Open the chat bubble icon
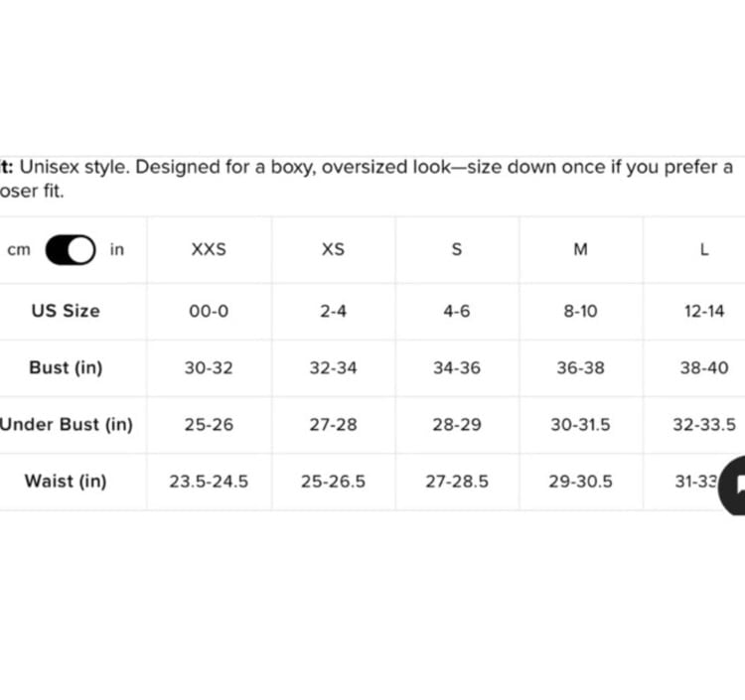This screenshot has height=700, width=745. pos(733,485)
